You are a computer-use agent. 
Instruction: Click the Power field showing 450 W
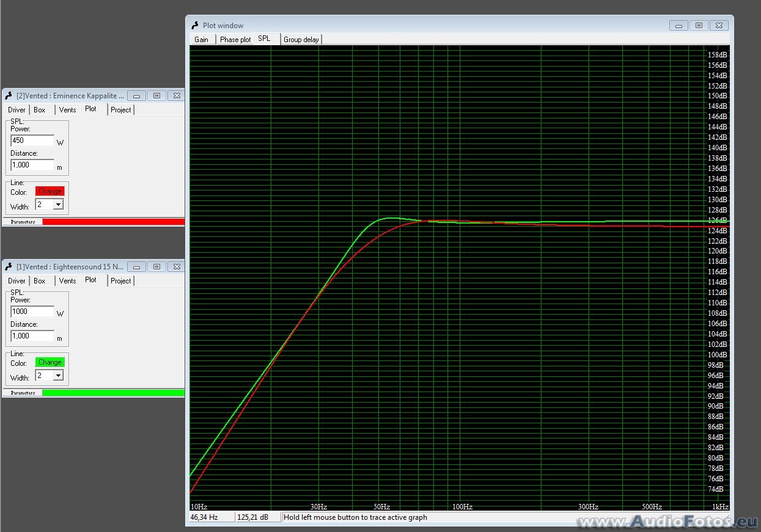[32, 140]
